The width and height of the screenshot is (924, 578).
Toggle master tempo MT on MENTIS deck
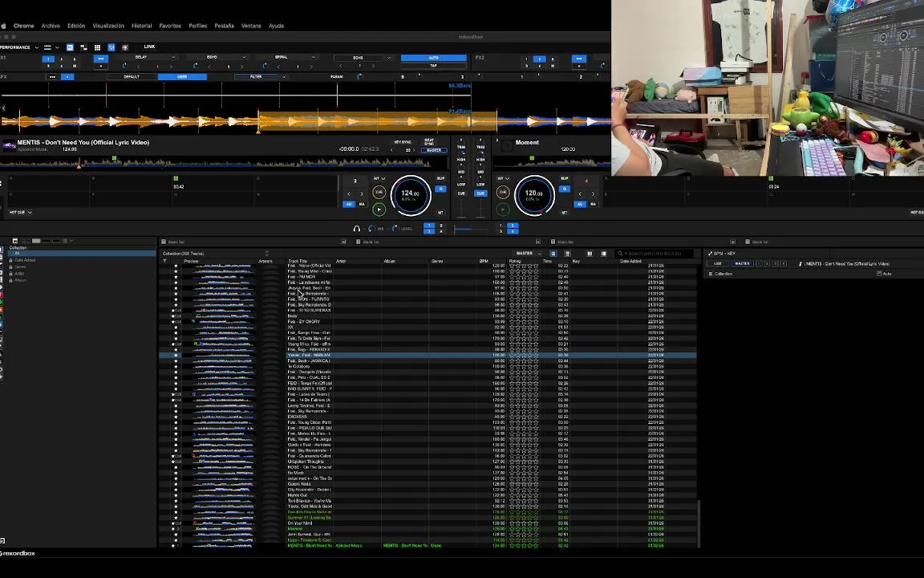(x=441, y=212)
